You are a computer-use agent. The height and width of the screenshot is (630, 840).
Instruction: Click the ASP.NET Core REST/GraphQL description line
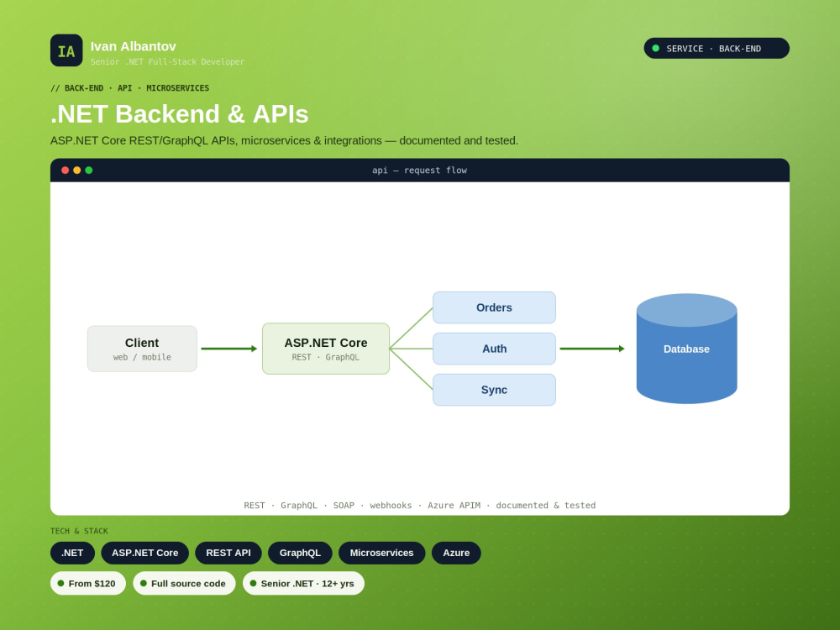(x=284, y=140)
